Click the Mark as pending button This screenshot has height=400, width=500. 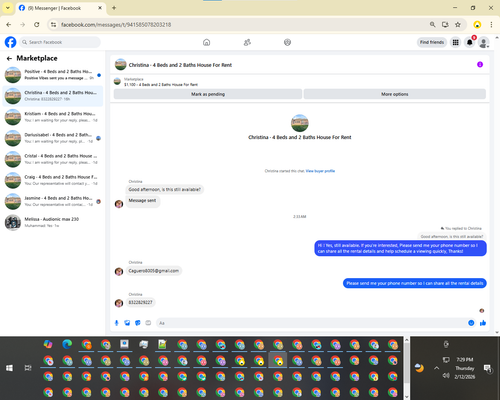[208, 94]
